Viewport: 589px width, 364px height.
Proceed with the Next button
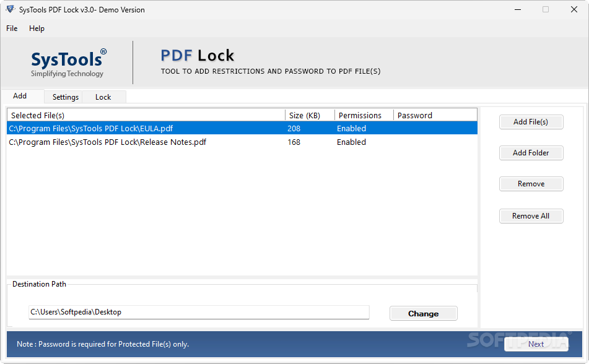tap(536, 344)
